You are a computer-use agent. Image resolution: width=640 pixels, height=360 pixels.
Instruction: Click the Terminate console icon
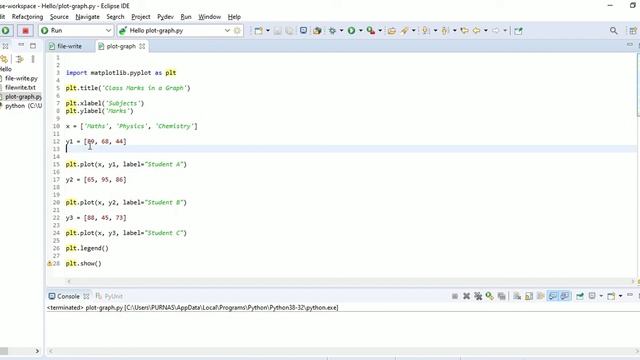pos(455,296)
